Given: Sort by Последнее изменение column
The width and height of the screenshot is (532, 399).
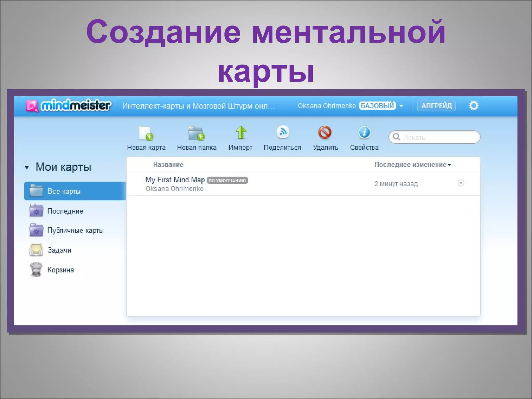Looking at the screenshot, I should coord(413,164).
